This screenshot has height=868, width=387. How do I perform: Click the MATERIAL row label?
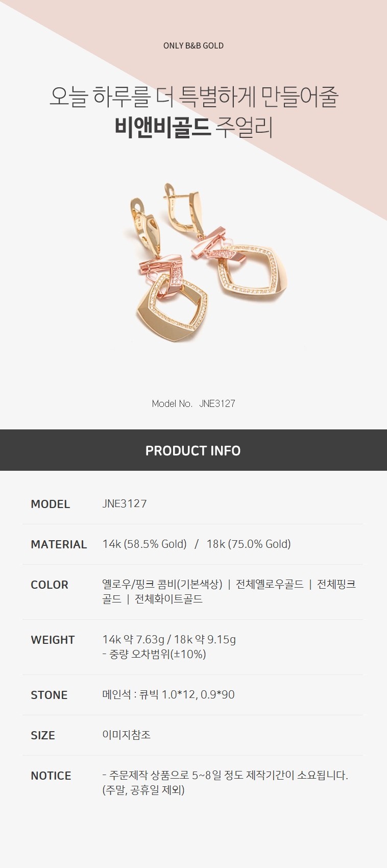point(59,544)
